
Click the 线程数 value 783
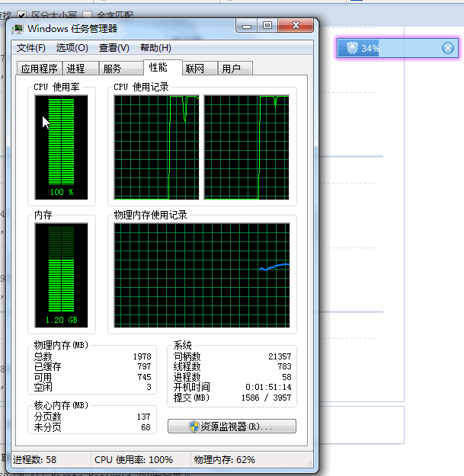pos(284,367)
